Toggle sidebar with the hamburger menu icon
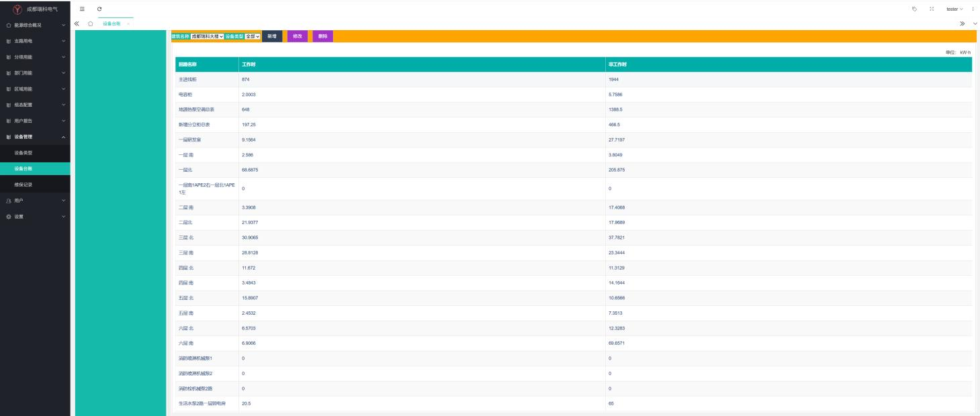The image size is (980, 416). (82, 9)
